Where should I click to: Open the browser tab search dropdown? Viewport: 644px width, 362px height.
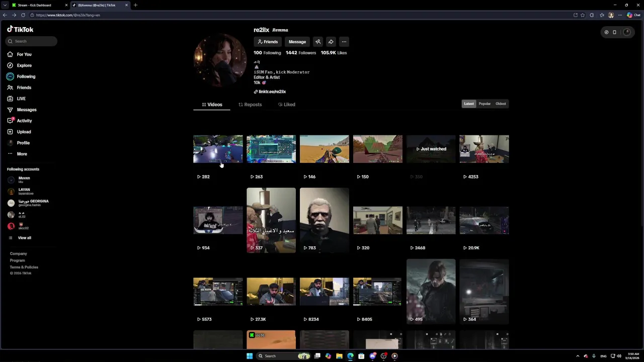[x=5, y=5]
